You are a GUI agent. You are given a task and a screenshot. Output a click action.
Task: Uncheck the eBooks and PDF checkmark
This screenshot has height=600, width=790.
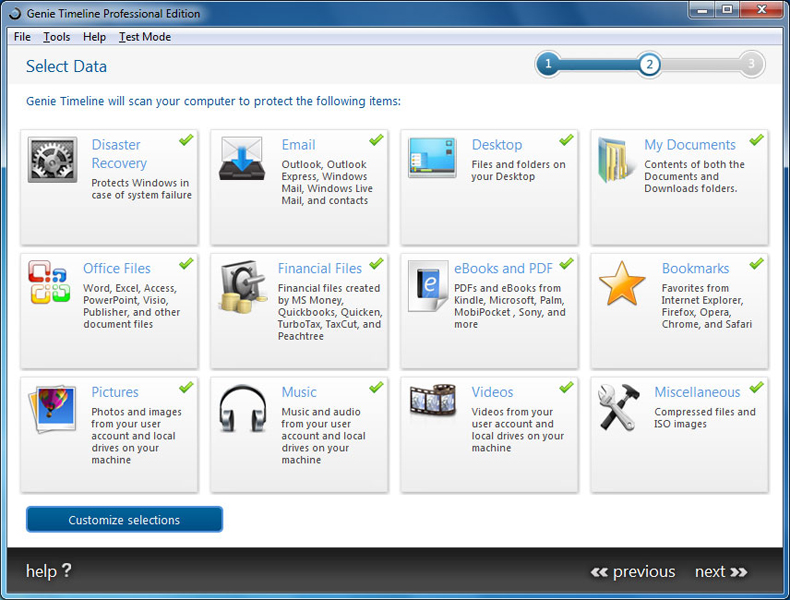(566, 263)
